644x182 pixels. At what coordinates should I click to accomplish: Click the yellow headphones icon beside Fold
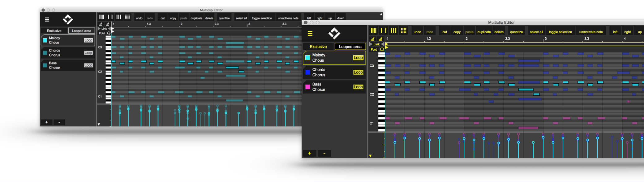click(x=382, y=49)
